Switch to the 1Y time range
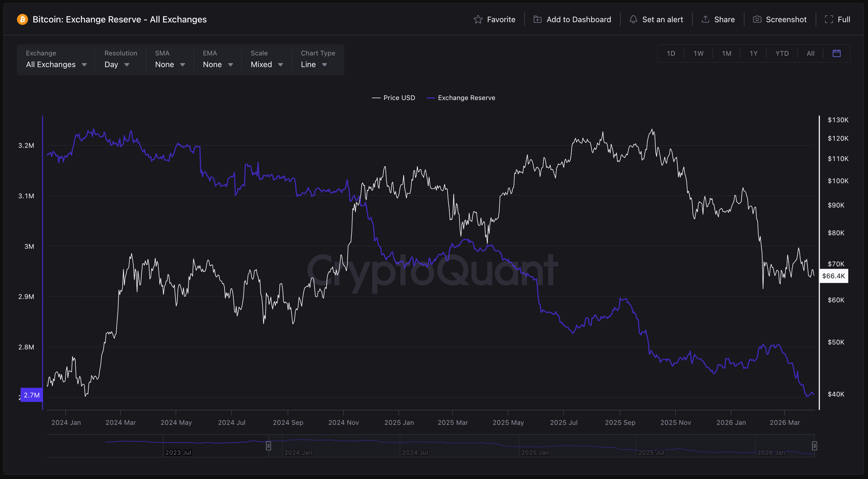The height and width of the screenshot is (479, 868). click(753, 53)
